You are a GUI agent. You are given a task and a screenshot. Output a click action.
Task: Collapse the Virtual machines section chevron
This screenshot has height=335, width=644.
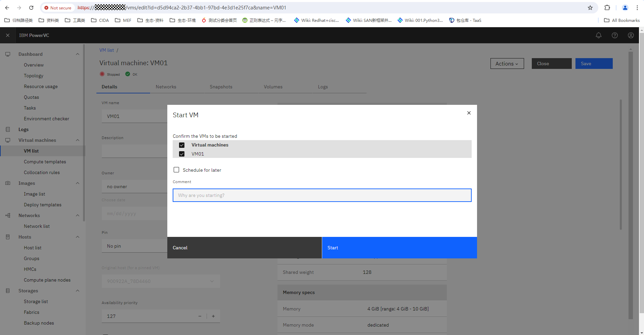78,140
